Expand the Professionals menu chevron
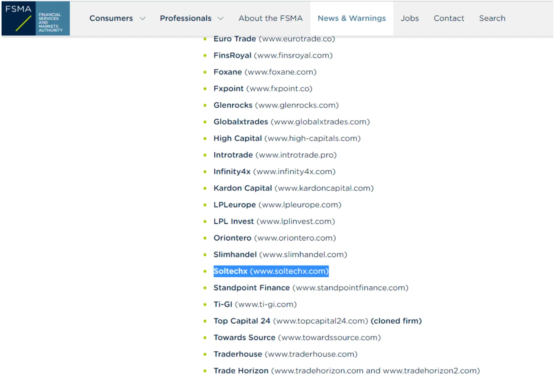Image resolution: width=554 pixels, height=392 pixels. 220,19
